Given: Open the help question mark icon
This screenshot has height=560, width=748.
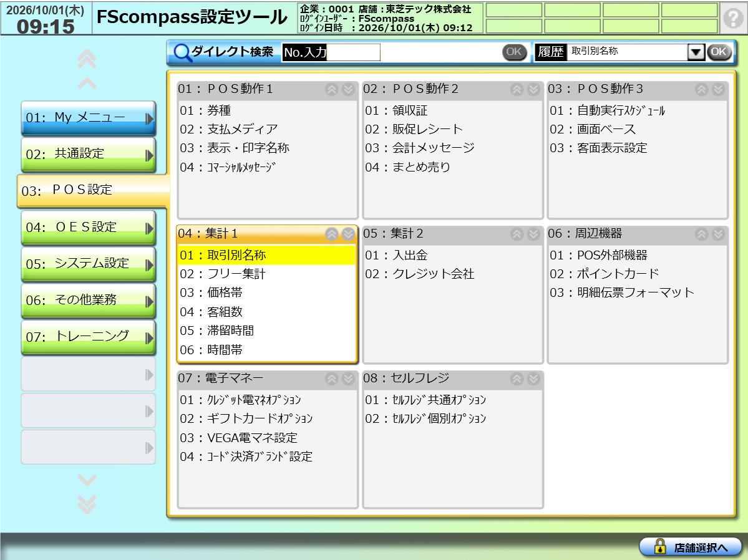Looking at the screenshot, I should [733, 18].
